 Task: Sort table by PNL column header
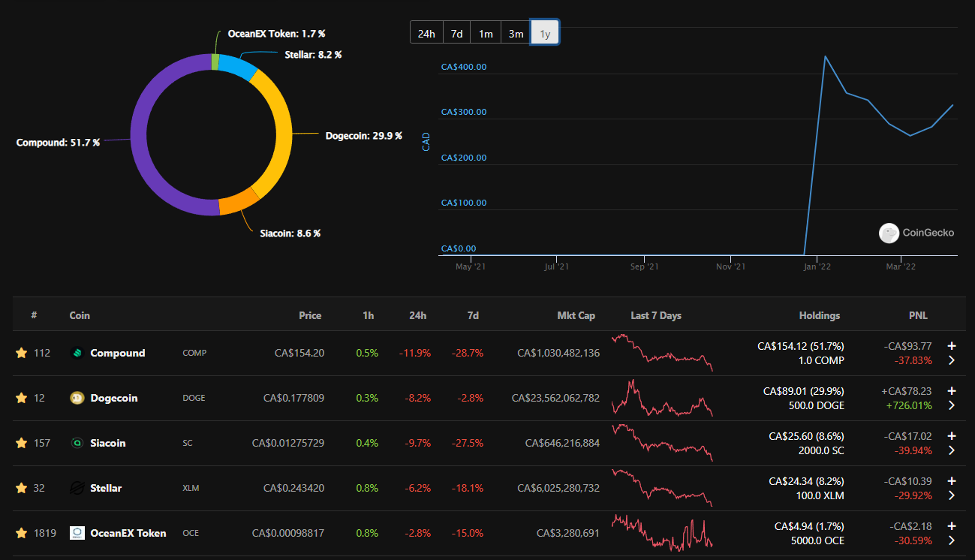919,315
